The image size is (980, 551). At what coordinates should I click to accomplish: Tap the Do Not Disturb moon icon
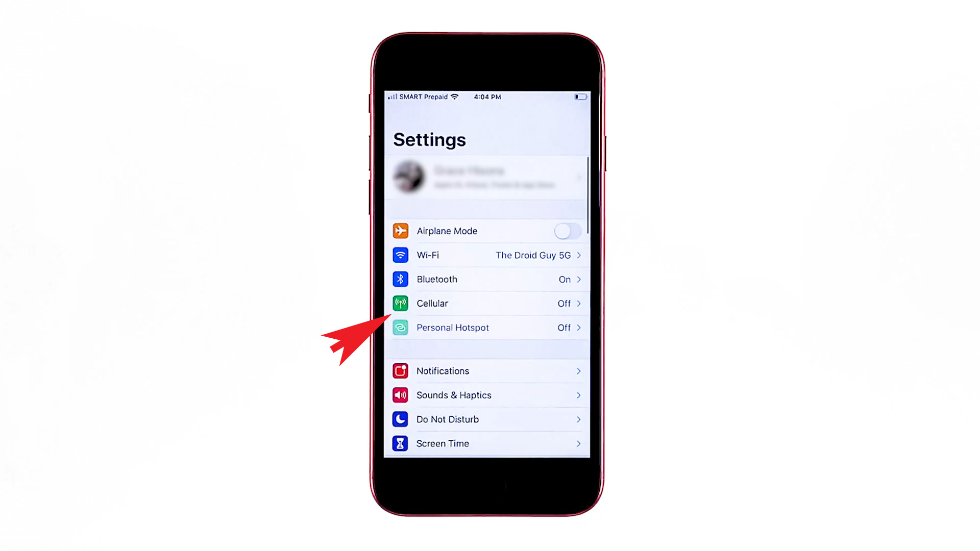401,419
